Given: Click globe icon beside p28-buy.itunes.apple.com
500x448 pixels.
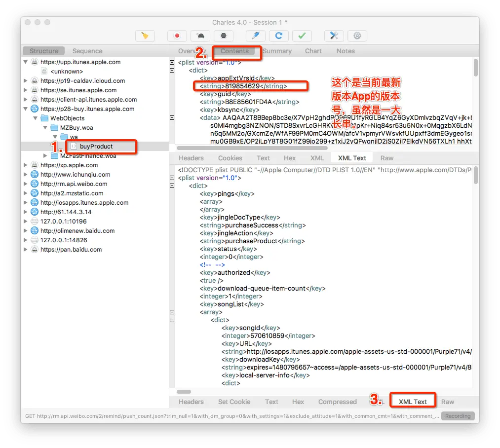Looking at the screenshot, I should (x=35, y=109).
